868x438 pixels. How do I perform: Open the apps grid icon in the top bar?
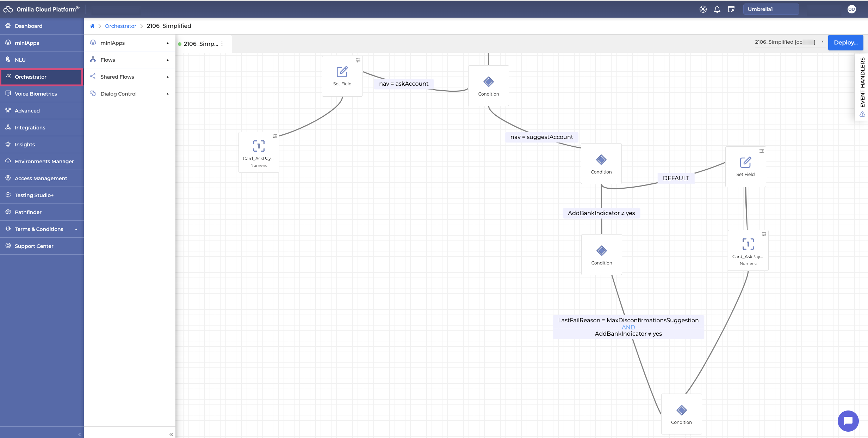coord(703,9)
